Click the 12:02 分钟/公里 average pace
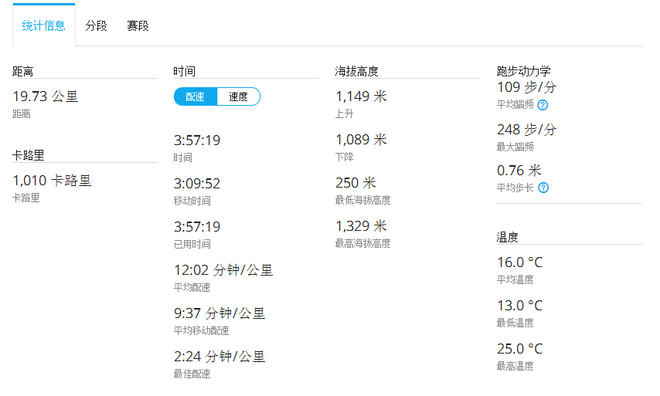 [x=224, y=270]
